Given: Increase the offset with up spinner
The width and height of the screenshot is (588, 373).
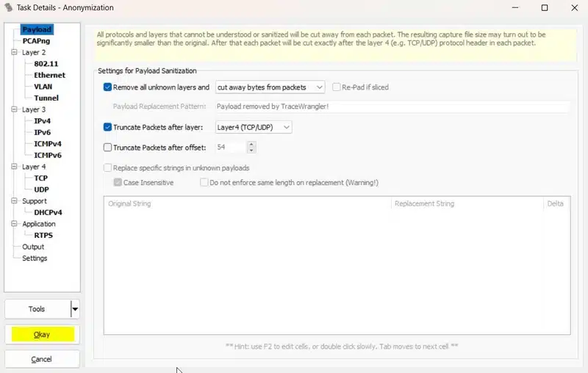Looking at the screenshot, I should tap(251, 144).
